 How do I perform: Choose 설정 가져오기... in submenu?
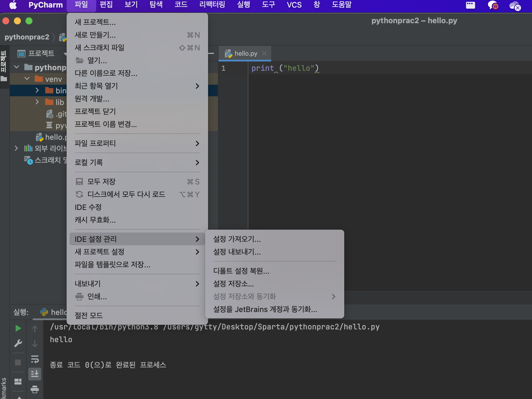tap(274, 239)
